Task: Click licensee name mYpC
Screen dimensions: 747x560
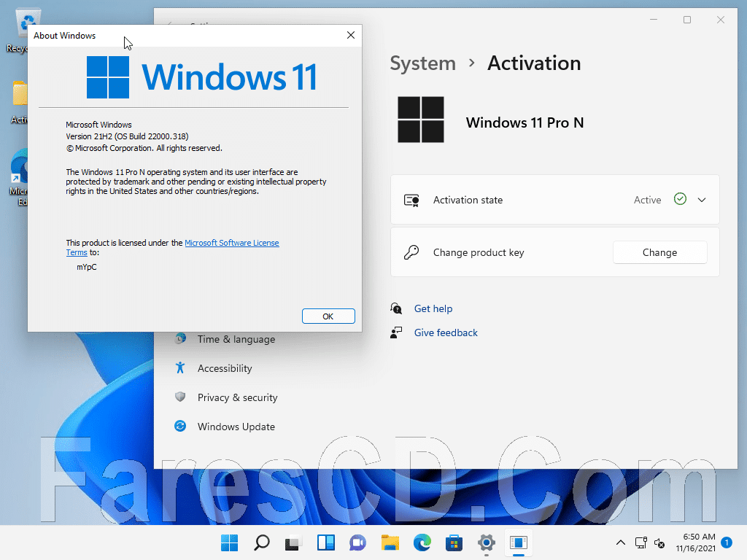Action: [x=86, y=267]
